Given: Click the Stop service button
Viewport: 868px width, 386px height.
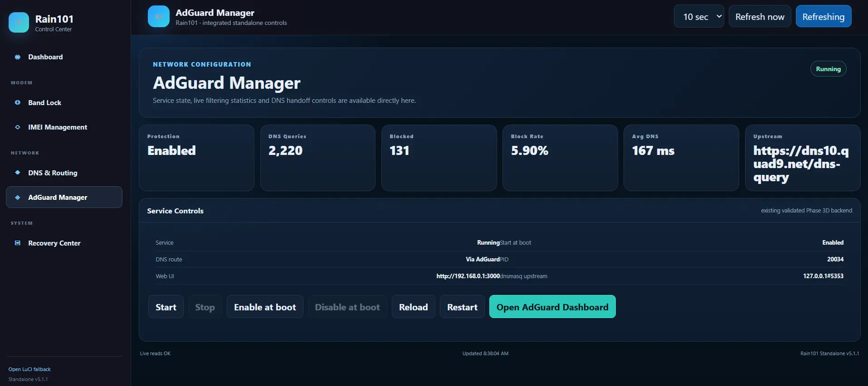Looking at the screenshot, I should [x=205, y=307].
